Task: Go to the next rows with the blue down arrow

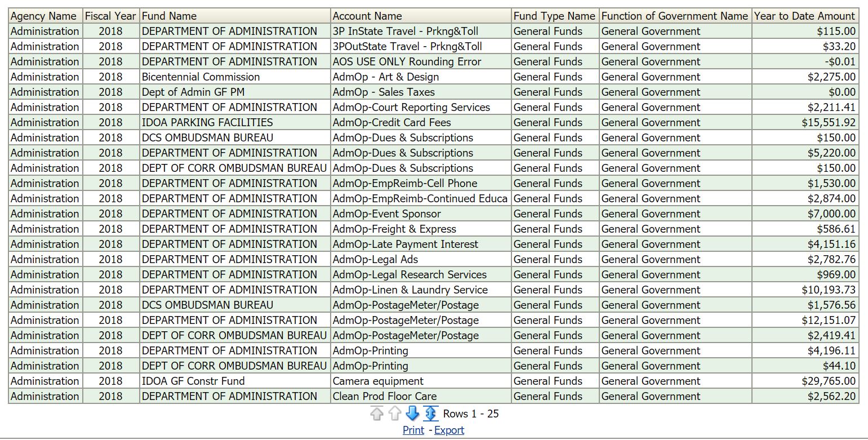Action: (412, 414)
